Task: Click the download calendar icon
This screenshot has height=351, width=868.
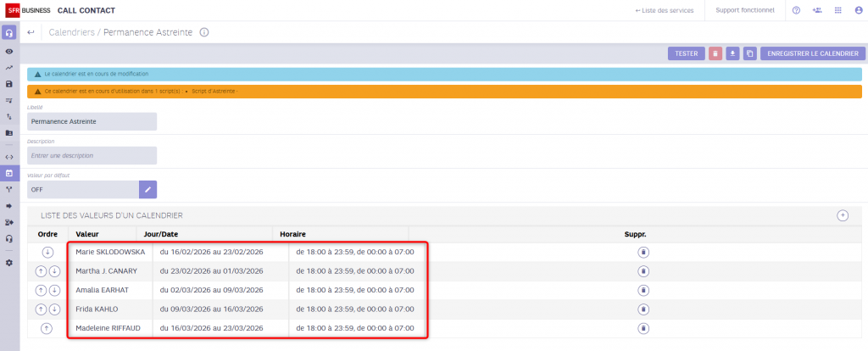Action: click(x=732, y=53)
